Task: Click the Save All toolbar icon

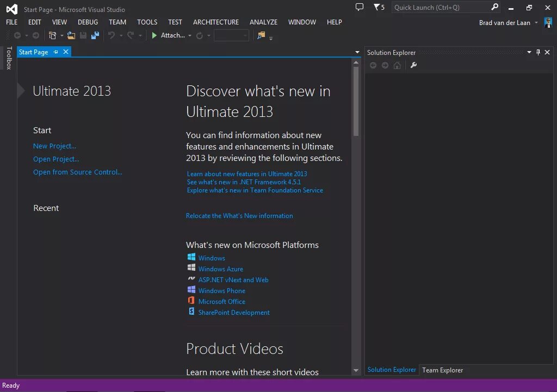Action: click(x=95, y=35)
